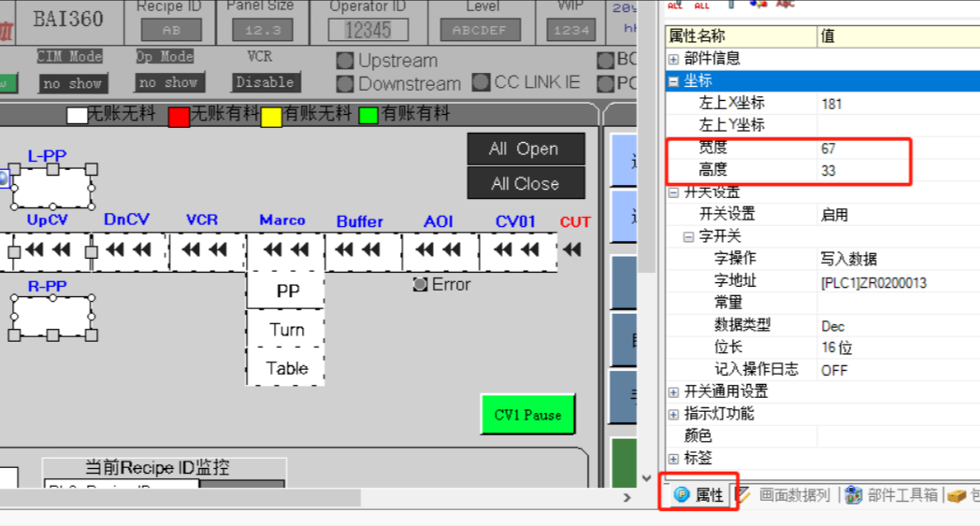Image resolution: width=980 pixels, height=526 pixels.
Task: Toggle the CC LINK IE indicator
Action: coord(481,82)
